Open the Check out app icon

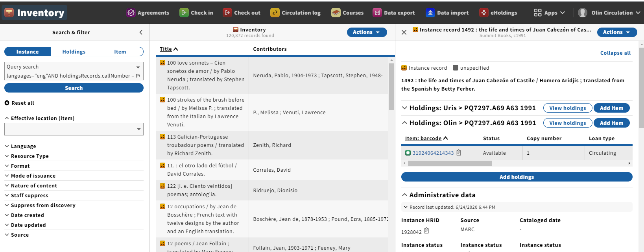pos(227,13)
